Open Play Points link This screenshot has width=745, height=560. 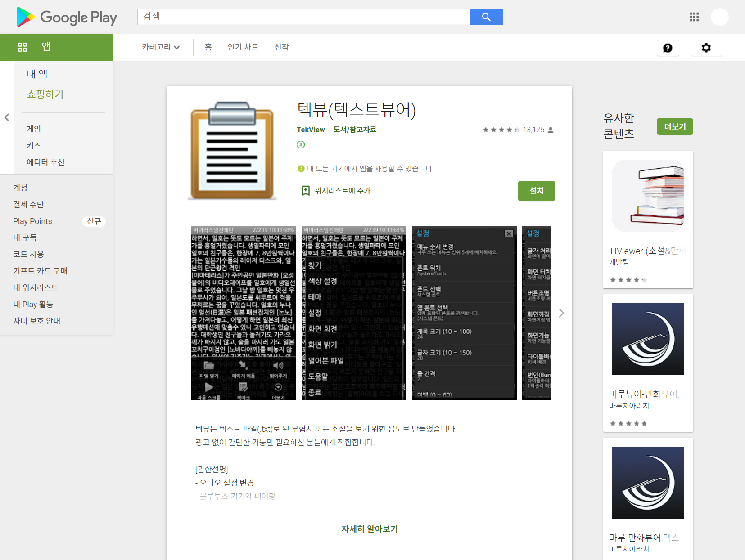pyautogui.click(x=32, y=221)
